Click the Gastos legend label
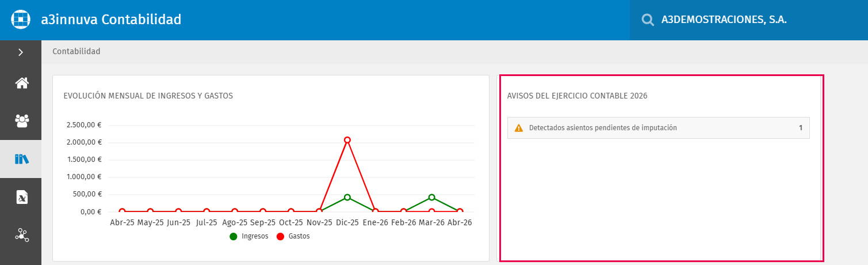 pos(299,236)
